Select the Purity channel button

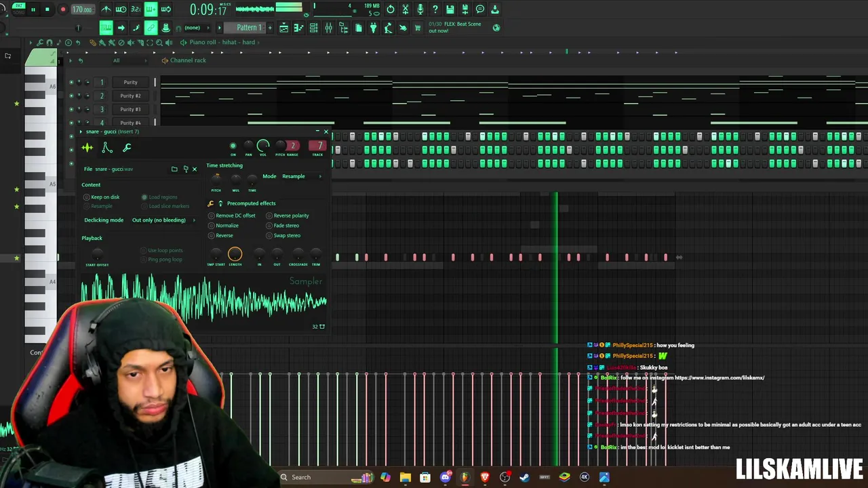click(x=130, y=82)
